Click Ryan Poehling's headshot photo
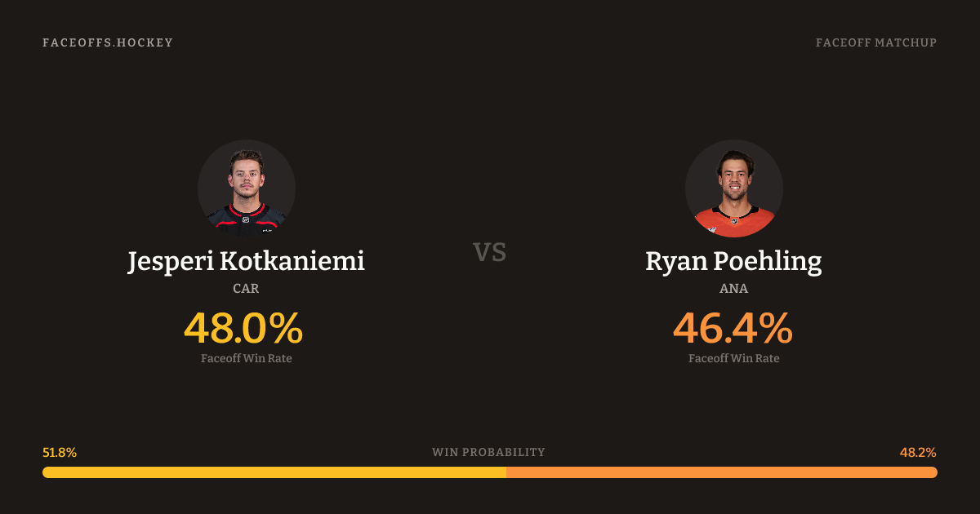The image size is (980, 514). tap(733, 188)
